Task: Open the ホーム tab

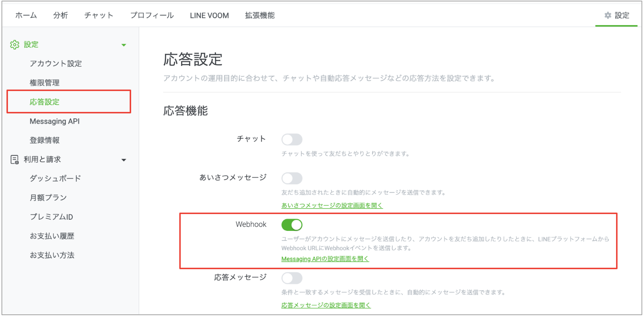Action: tap(26, 15)
